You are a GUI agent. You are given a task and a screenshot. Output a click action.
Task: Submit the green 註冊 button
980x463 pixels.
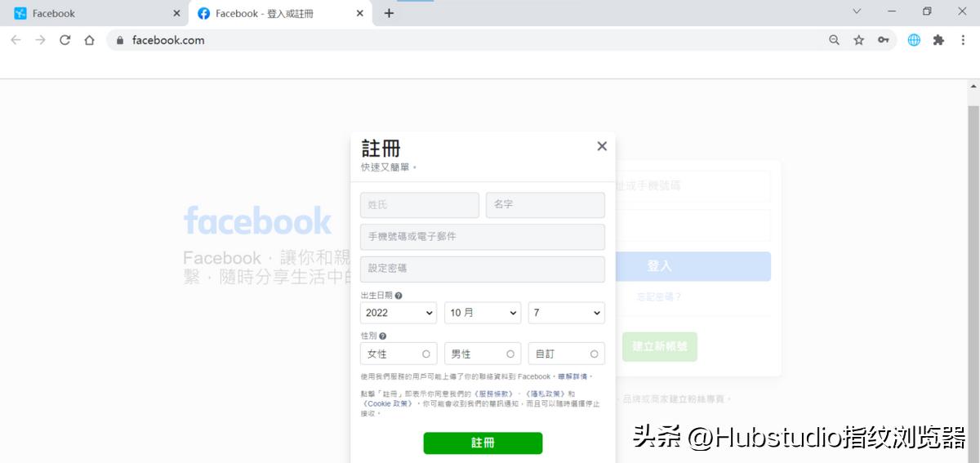483,443
